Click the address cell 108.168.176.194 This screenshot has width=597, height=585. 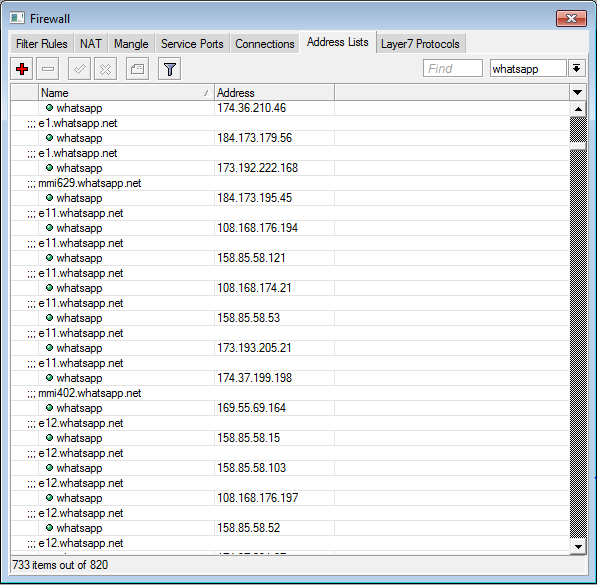pos(274,228)
